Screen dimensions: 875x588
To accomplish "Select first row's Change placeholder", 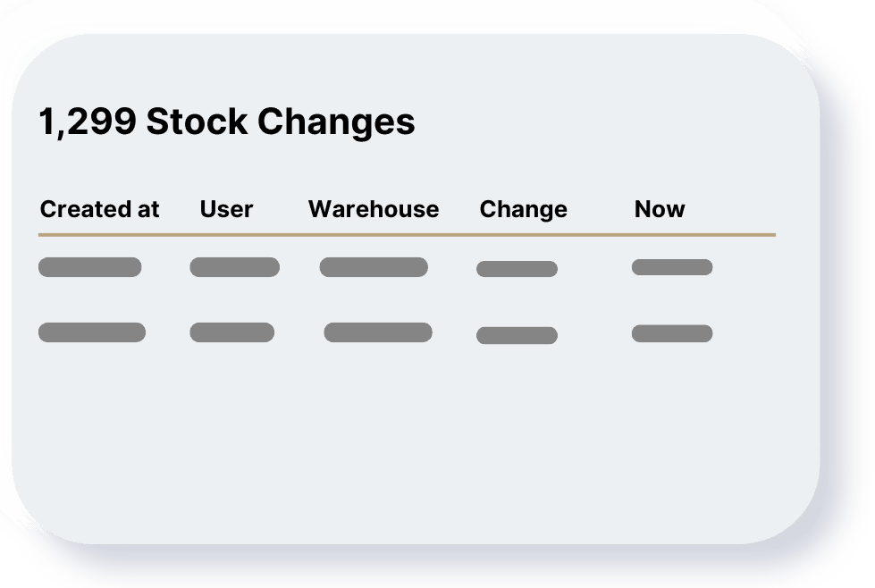I will pyautogui.click(x=517, y=269).
